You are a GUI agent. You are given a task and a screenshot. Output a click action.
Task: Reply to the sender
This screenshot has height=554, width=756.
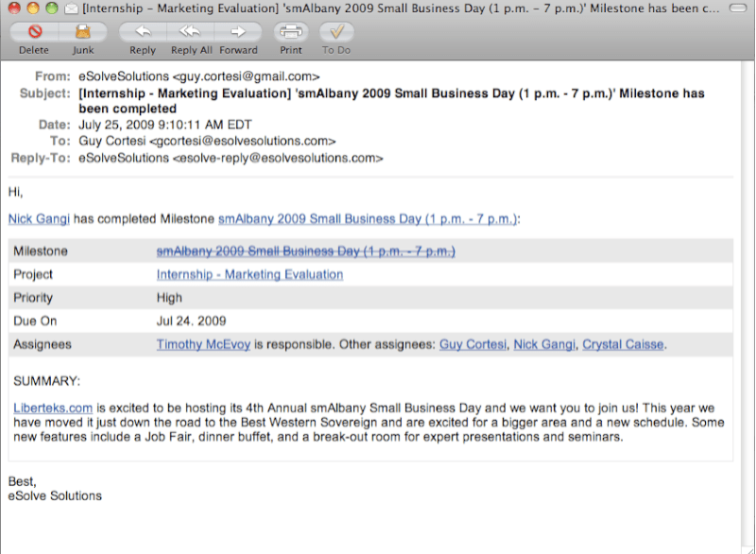coord(143,32)
